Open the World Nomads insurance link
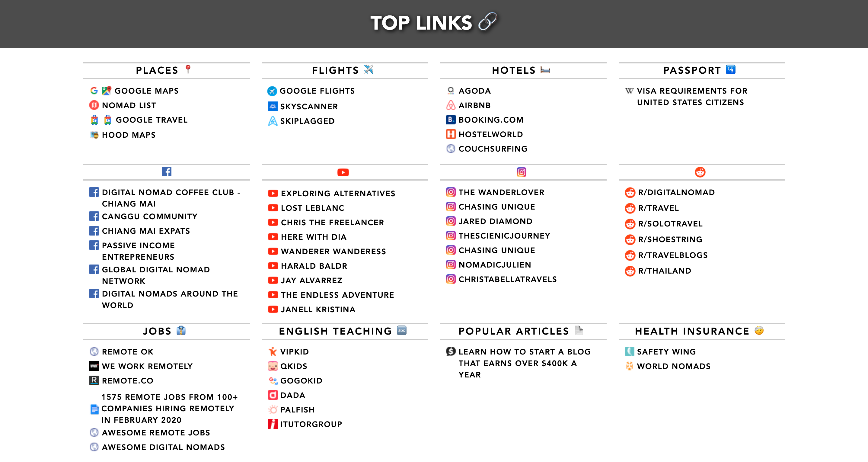This screenshot has height=462, width=868. (x=673, y=366)
